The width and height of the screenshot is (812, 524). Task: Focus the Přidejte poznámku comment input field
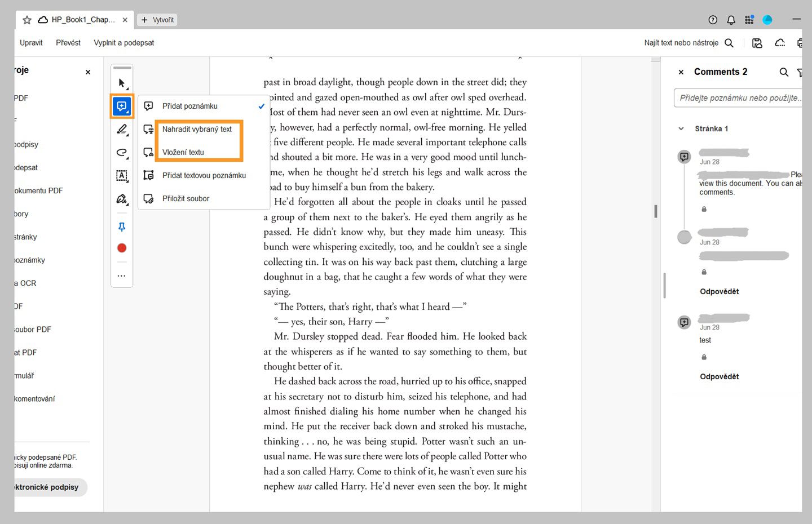tap(738, 98)
